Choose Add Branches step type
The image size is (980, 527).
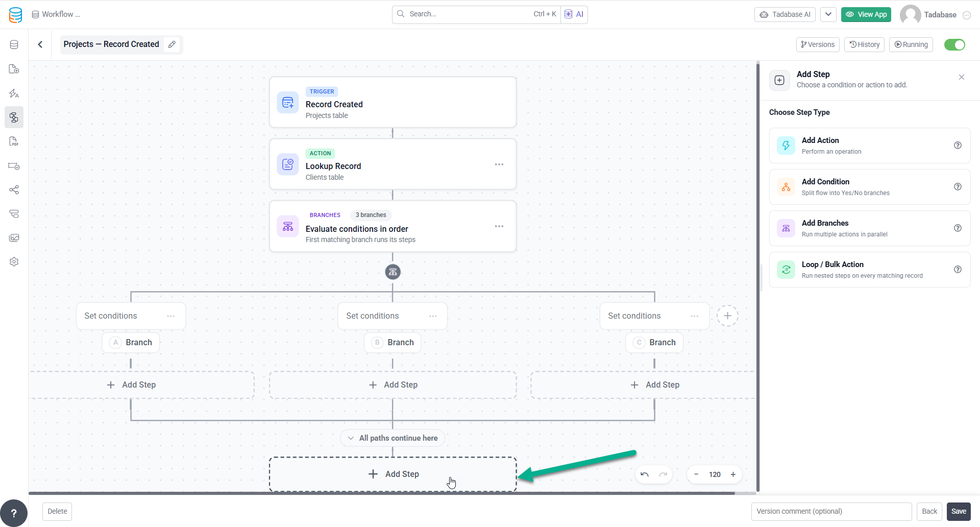pos(869,228)
